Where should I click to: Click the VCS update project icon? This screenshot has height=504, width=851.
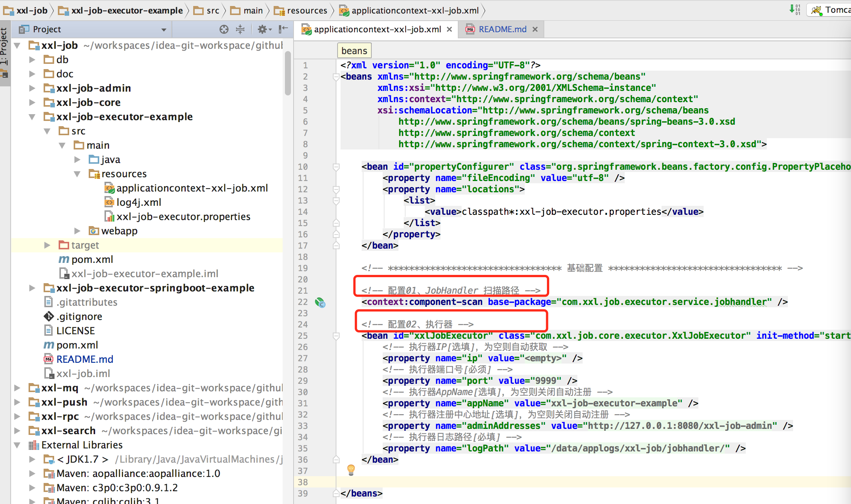pyautogui.click(x=794, y=9)
